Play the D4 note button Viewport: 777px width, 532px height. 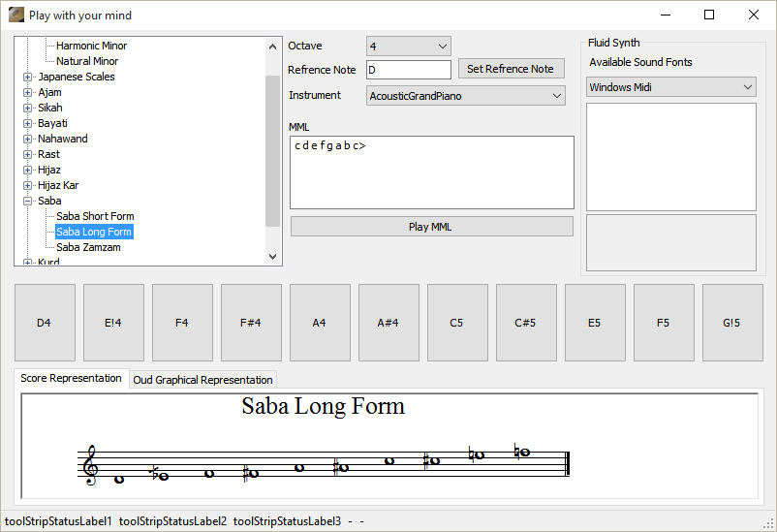click(45, 323)
